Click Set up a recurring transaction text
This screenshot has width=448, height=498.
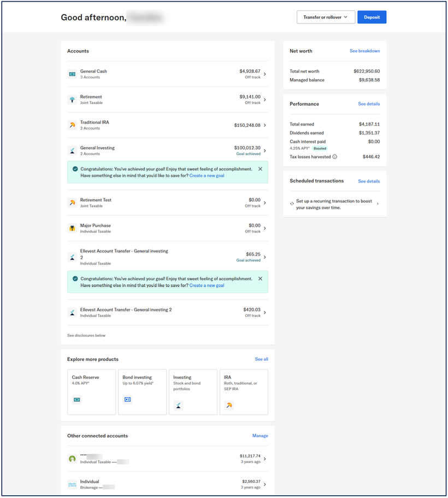click(334, 204)
